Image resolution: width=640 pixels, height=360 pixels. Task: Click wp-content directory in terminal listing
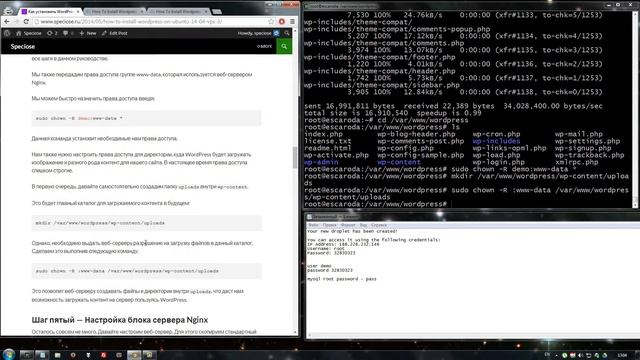[x=399, y=162]
